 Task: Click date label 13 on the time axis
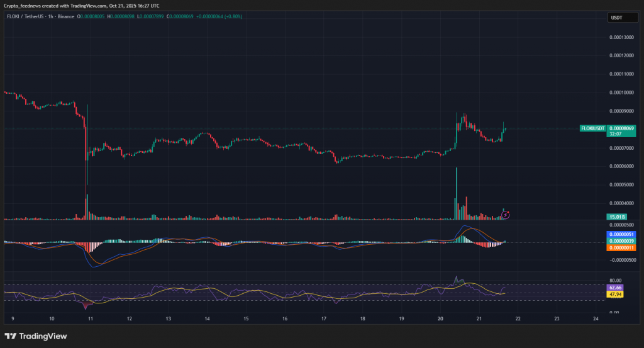[x=169, y=319]
